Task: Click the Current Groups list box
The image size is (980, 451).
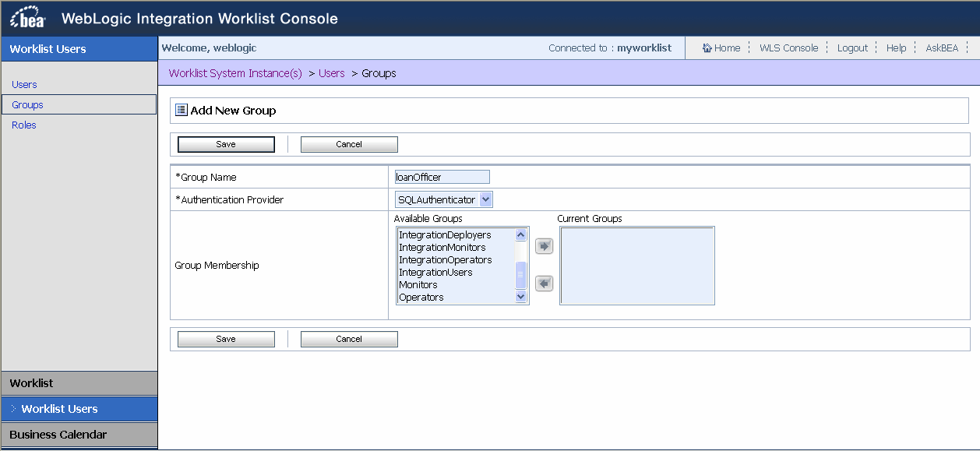Action: [637, 266]
